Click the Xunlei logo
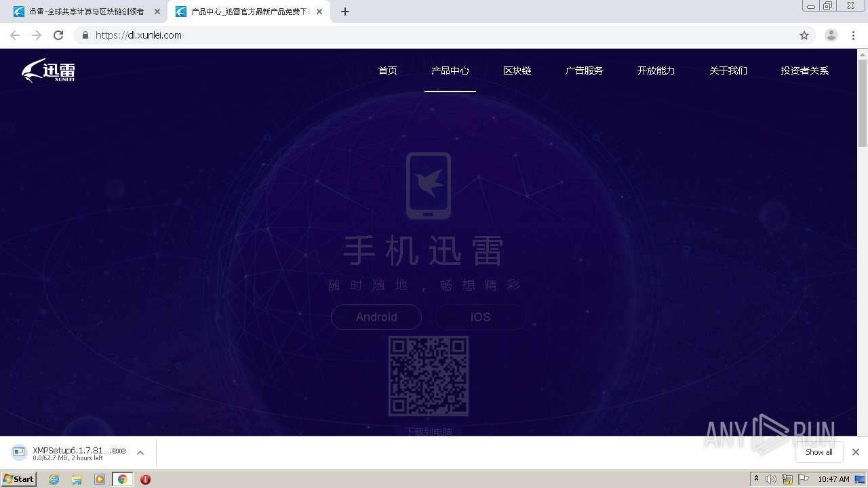The height and width of the screenshot is (488, 868). [48, 70]
